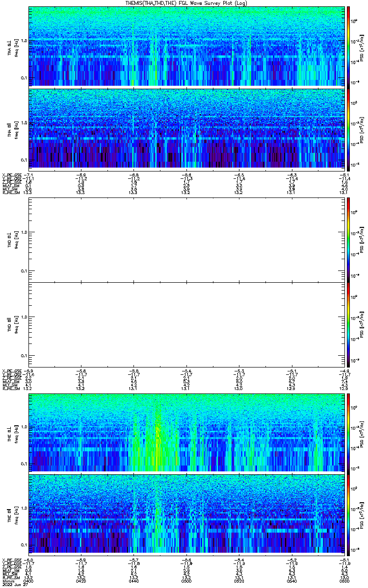This screenshot has height=588, width=368.
Task: Select the THA B-perpendicular spectrogram panel
Action: [185, 47]
